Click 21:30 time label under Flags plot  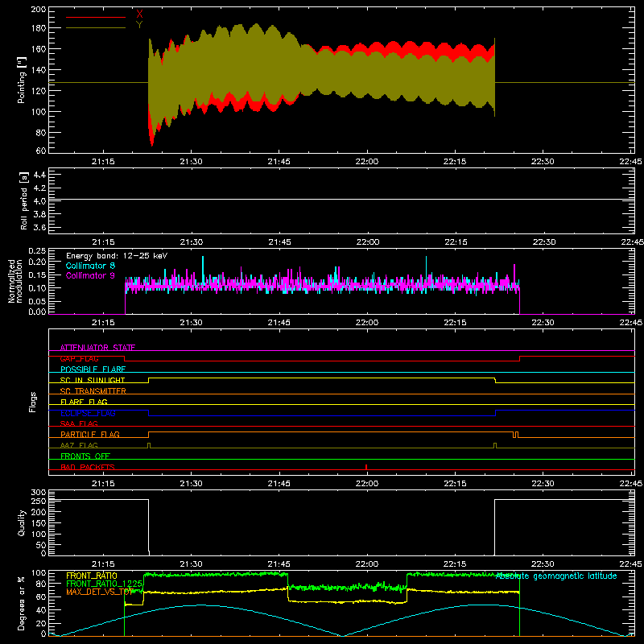pos(191,484)
